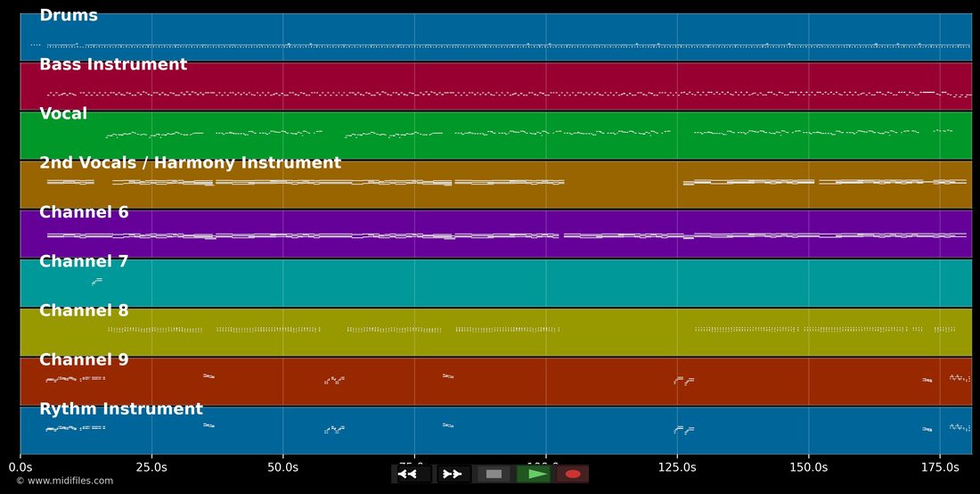Select the green Vocal track lane

tap(495, 136)
